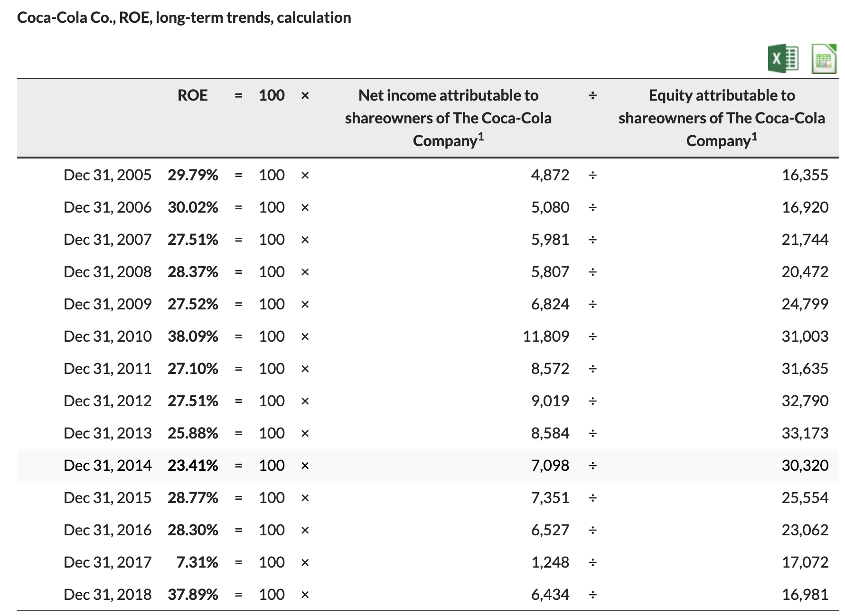The image size is (845, 616).
Task: Select the Dec 31, 2012 date cell
Action: (x=108, y=401)
